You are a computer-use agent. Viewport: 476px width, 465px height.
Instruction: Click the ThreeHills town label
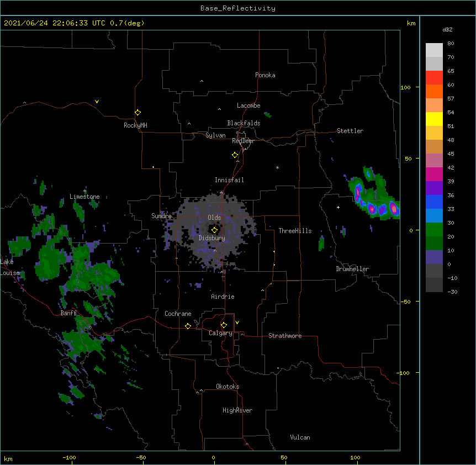pyautogui.click(x=295, y=231)
